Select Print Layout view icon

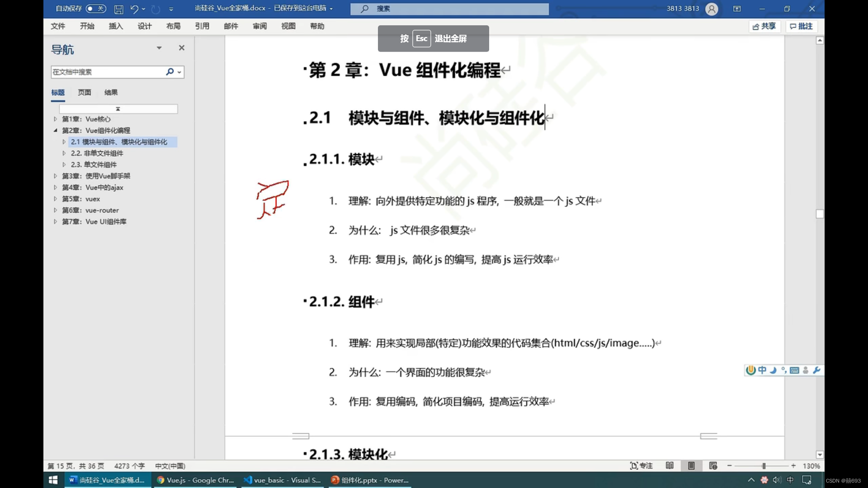[x=691, y=466]
